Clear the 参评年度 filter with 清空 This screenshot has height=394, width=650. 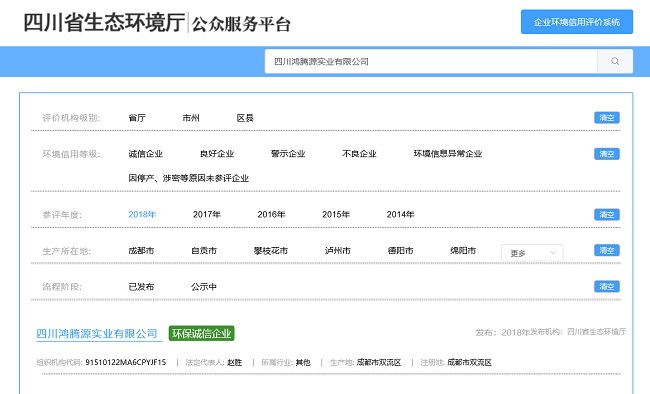[607, 214]
